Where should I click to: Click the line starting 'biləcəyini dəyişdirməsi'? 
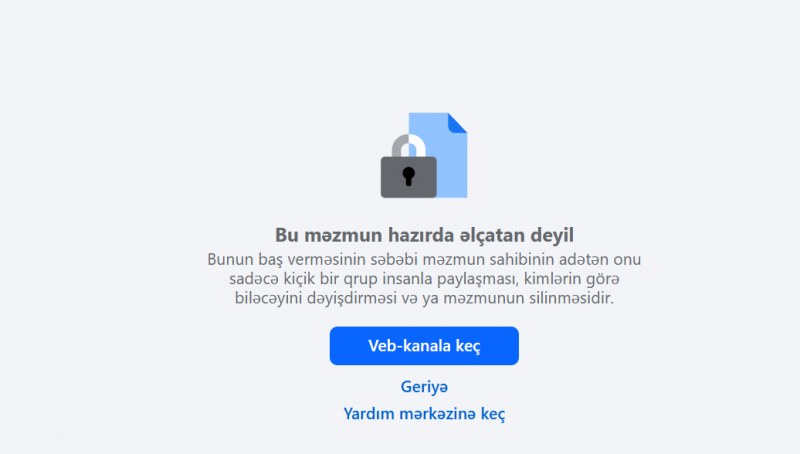424,298
